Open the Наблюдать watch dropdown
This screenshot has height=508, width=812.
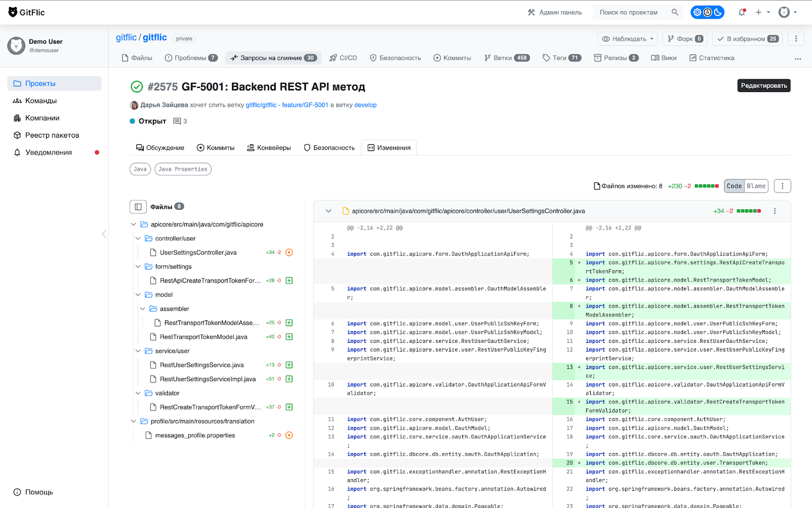pos(628,39)
